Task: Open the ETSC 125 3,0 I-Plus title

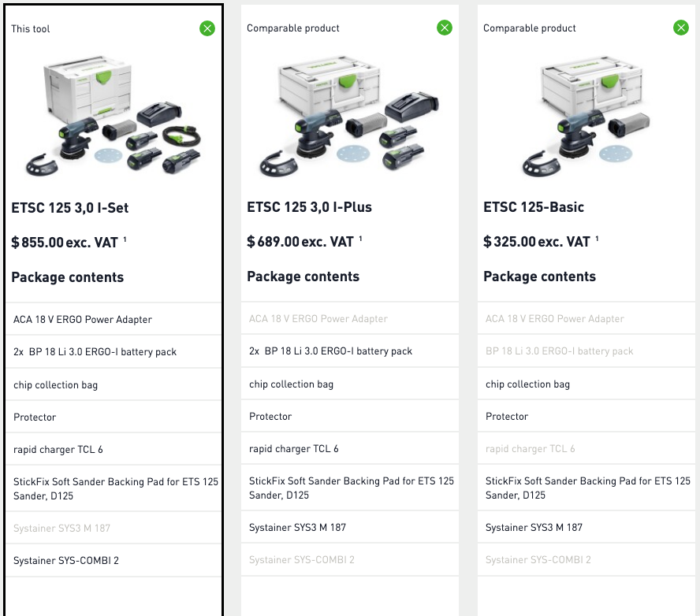Action: [309, 207]
